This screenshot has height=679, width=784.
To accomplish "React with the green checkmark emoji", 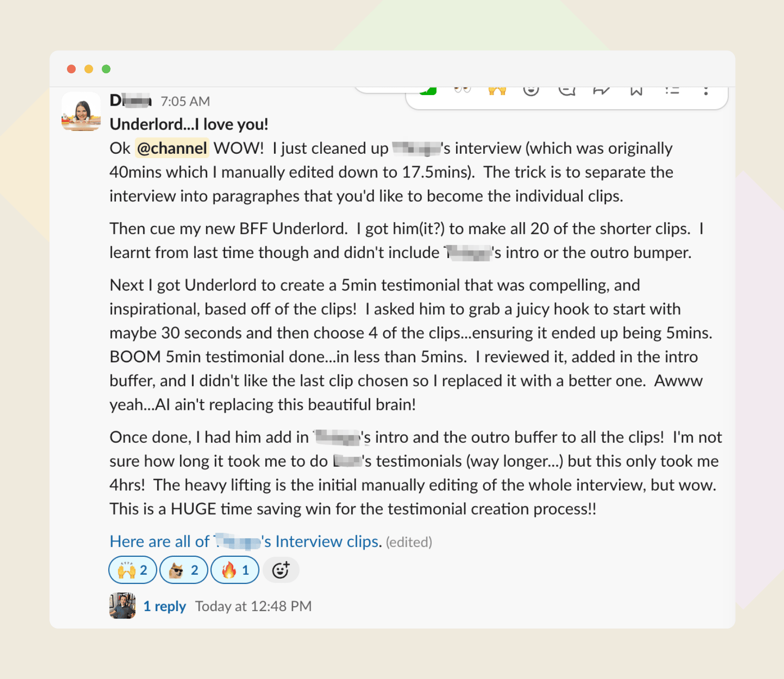I will [x=428, y=91].
